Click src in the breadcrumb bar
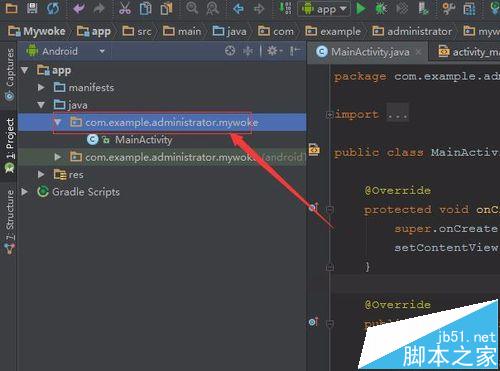Image resolution: width=500 pixels, height=371 pixels. (137, 31)
